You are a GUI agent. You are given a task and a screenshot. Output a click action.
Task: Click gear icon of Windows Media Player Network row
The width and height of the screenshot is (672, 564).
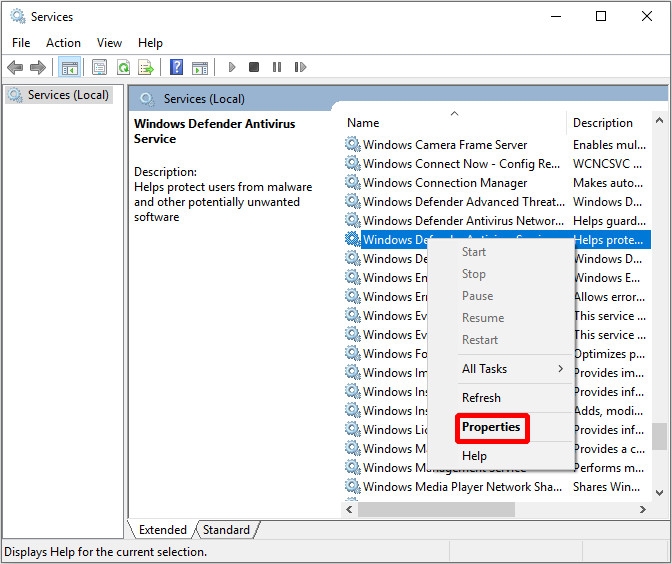coord(352,486)
